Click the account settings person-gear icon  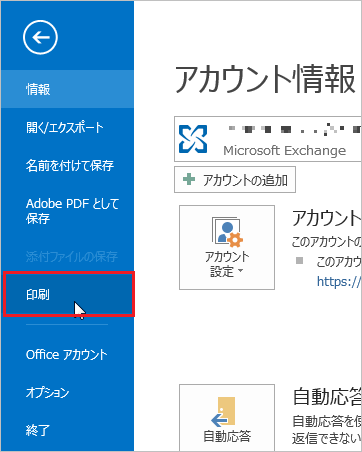pyautogui.click(x=227, y=231)
